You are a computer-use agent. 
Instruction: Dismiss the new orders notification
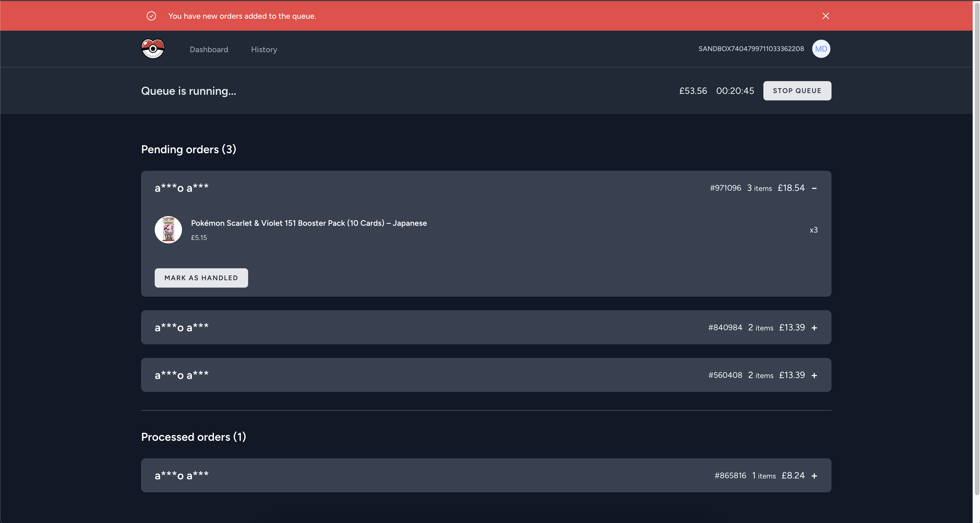click(825, 16)
